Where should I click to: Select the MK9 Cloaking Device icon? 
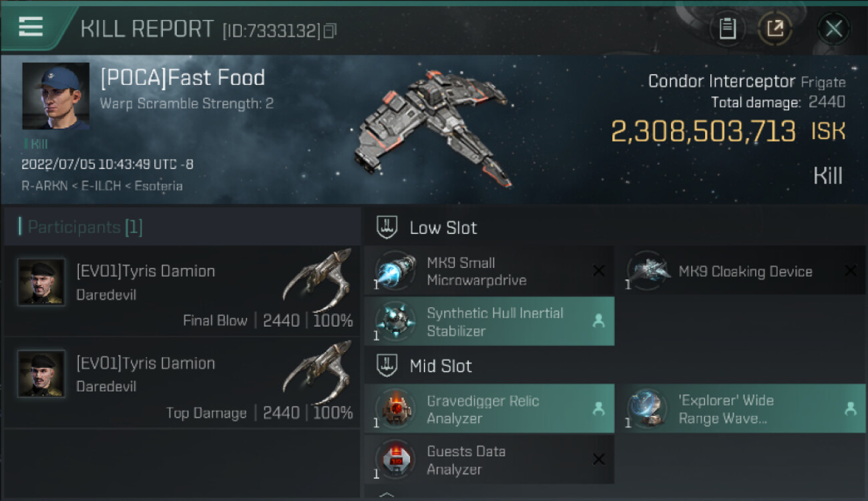pos(648,271)
